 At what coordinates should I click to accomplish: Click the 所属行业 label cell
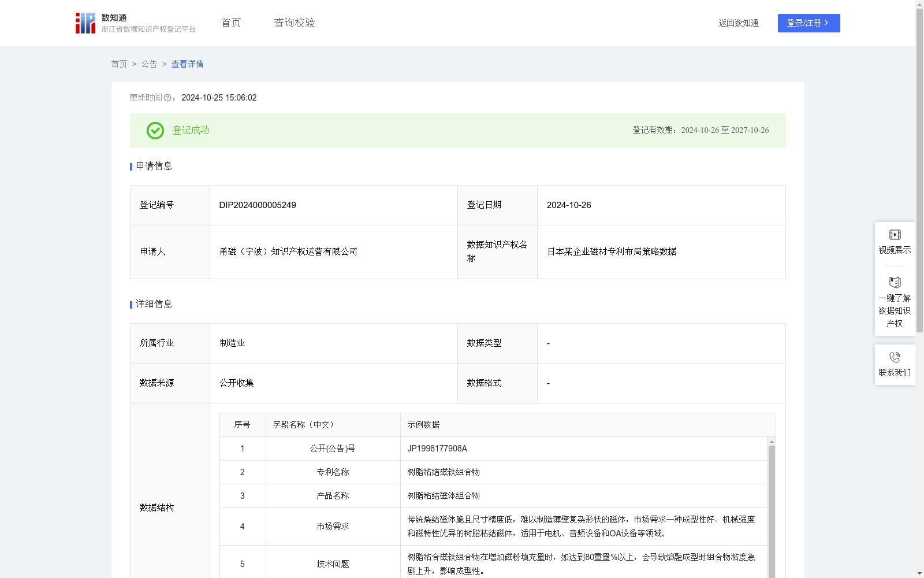[170, 343]
